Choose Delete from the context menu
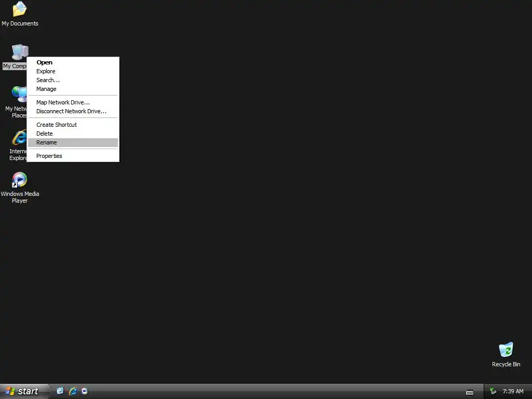532x399 pixels. (x=73, y=134)
